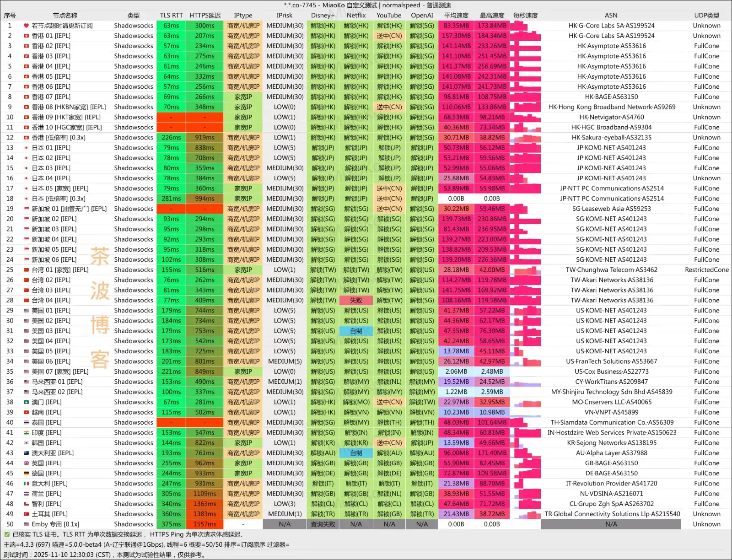Click the Japan flag beside 日本 01 [IEPL]
The height and width of the screenshot is (560, 732).
coord(26,148)
